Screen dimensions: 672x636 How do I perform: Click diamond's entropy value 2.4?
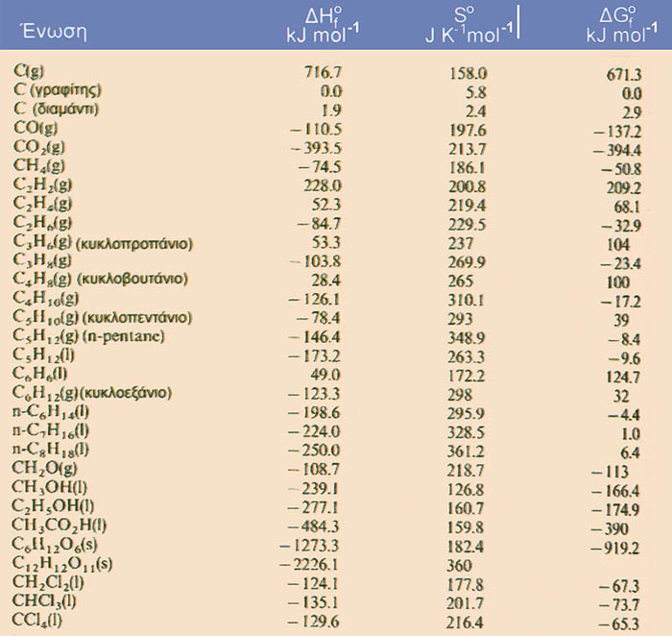tap(475, 111)
